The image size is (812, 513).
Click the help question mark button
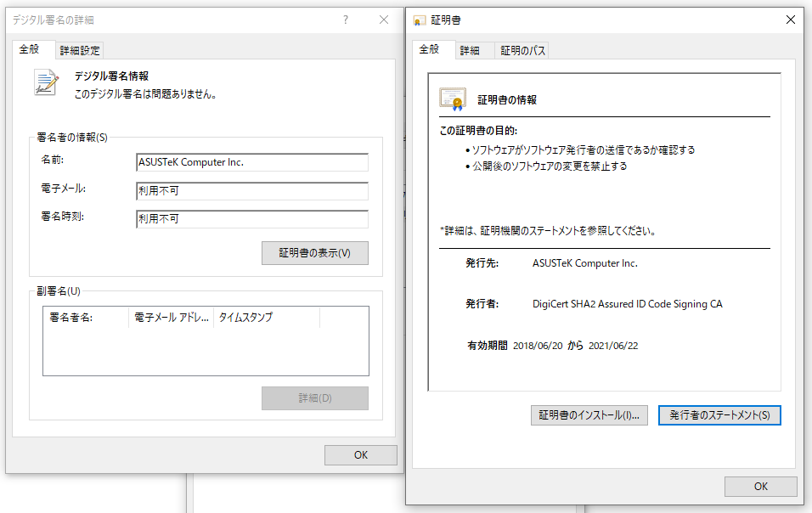(x=346, y=20)
